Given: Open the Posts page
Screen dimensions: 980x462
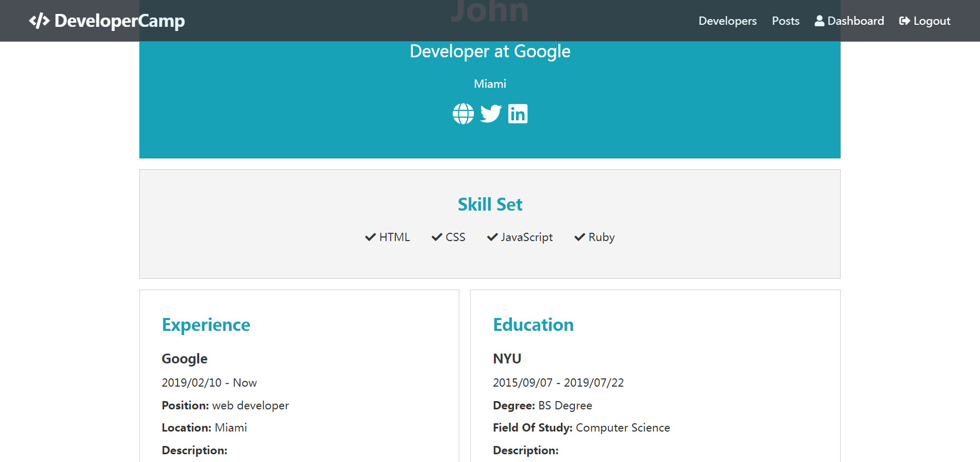Looking at the screenshot, I should coord(785,21).
